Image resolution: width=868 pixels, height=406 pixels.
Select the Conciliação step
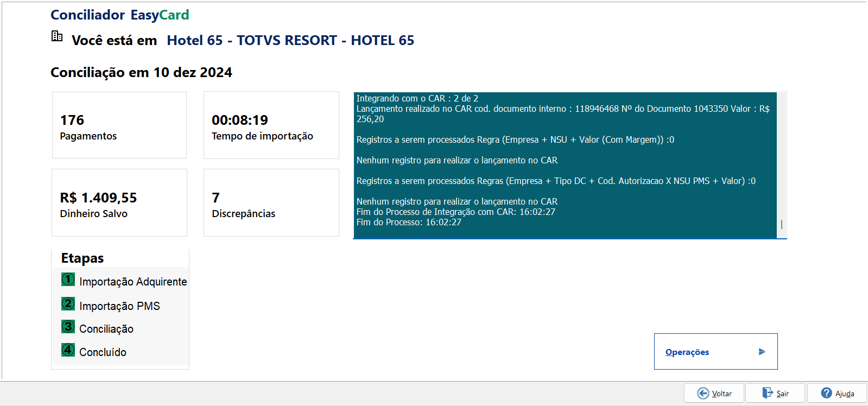(106, 329)
